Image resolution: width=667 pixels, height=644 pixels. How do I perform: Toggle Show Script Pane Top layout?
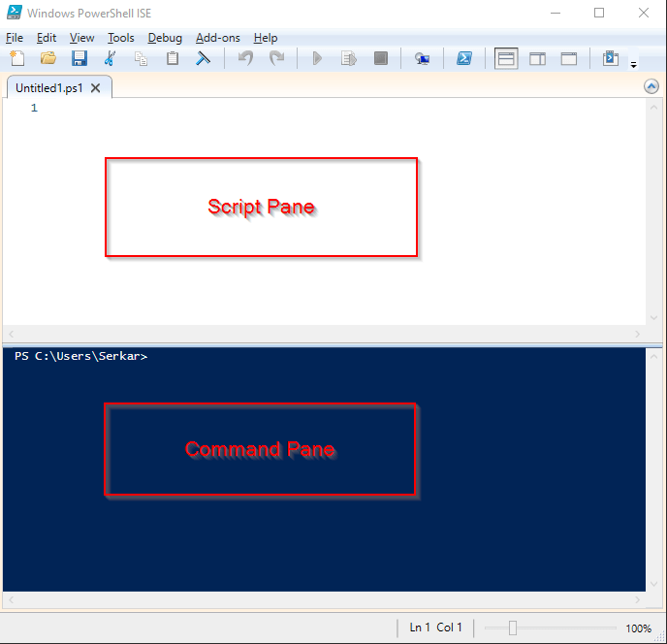[x=506, y=58]
